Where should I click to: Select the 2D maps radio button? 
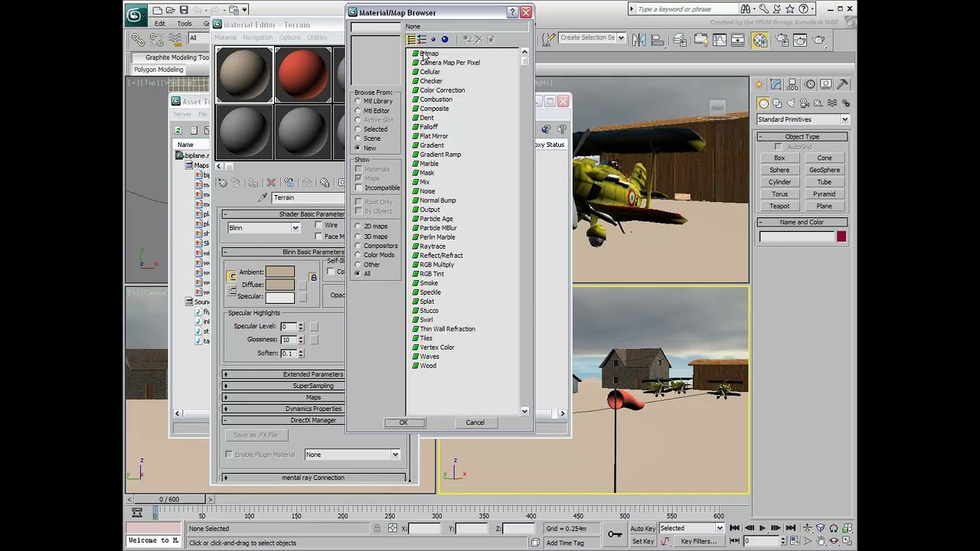(358, 227)
